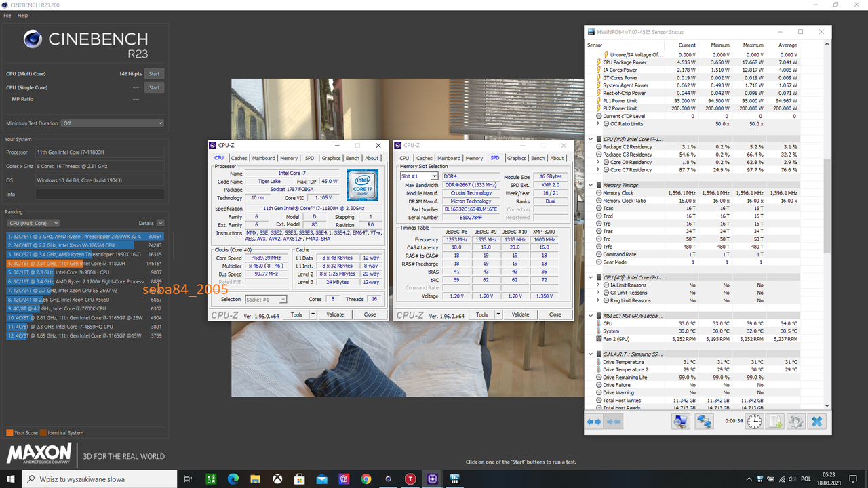Open Cinebench File menu

point(7,15)
